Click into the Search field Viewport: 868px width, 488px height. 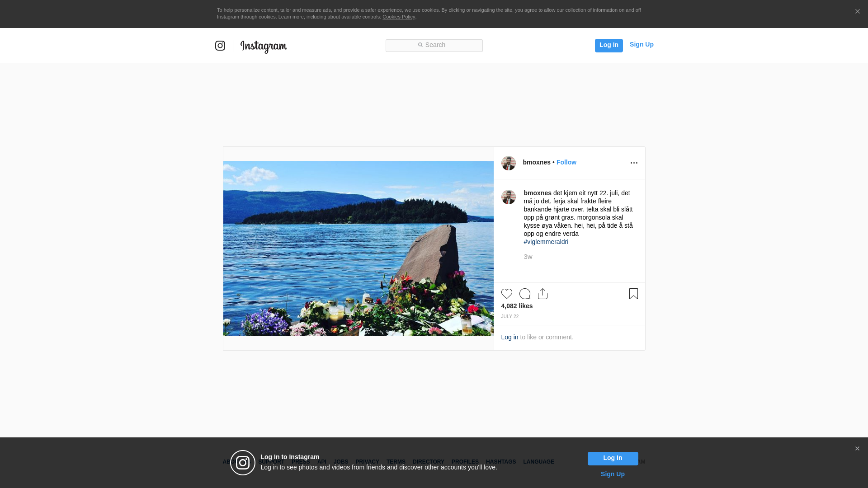click(x=434, y=45)
